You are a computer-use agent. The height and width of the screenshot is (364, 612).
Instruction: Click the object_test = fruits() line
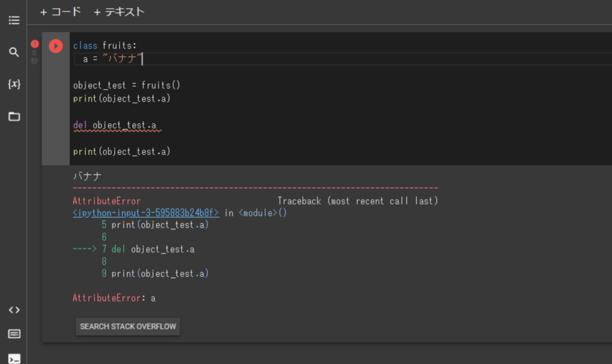tap(127, 85)
